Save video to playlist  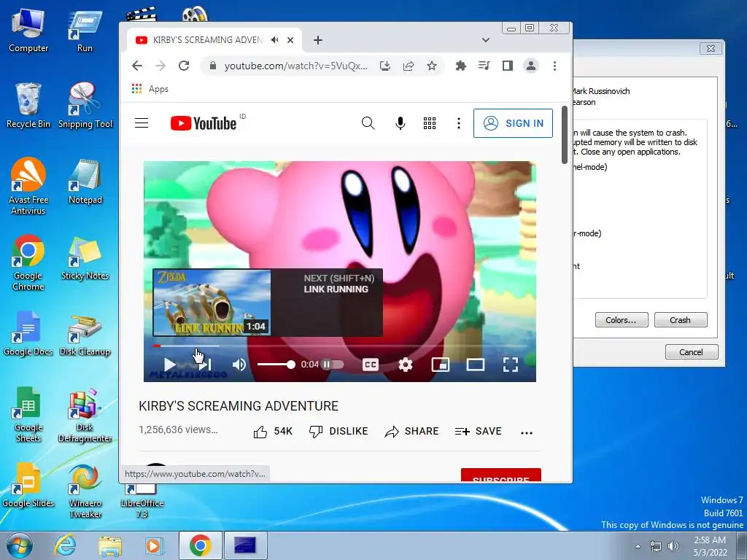(479, 432)
